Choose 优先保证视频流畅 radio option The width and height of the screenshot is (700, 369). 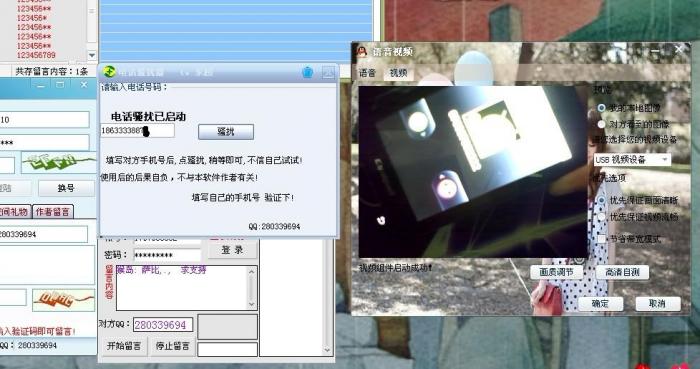(601, 217)
